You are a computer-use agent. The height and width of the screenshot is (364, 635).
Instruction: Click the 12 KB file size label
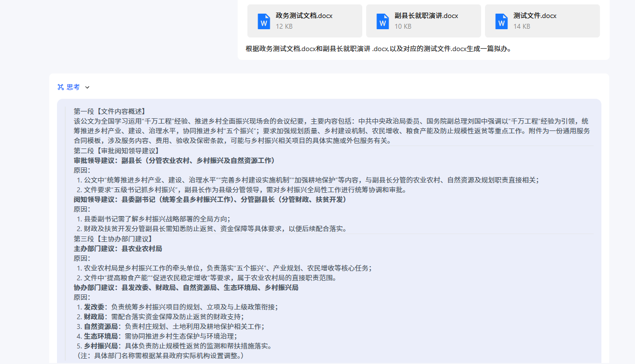tap(284, 26)
